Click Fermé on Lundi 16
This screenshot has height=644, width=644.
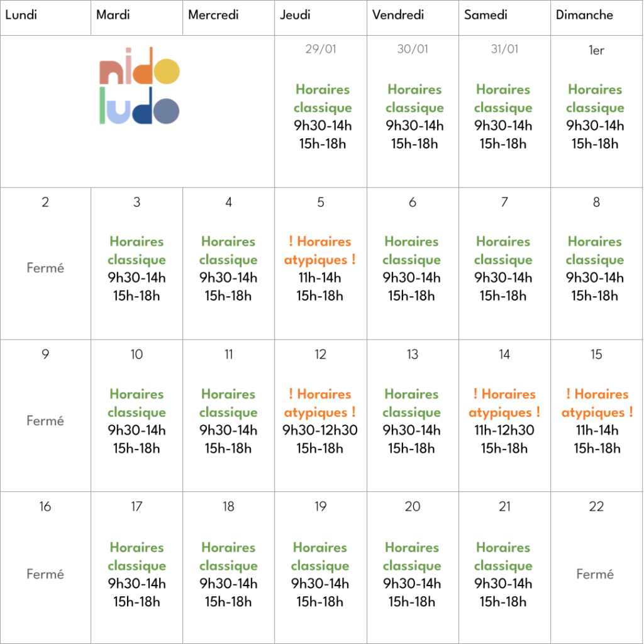click(45, 574)
